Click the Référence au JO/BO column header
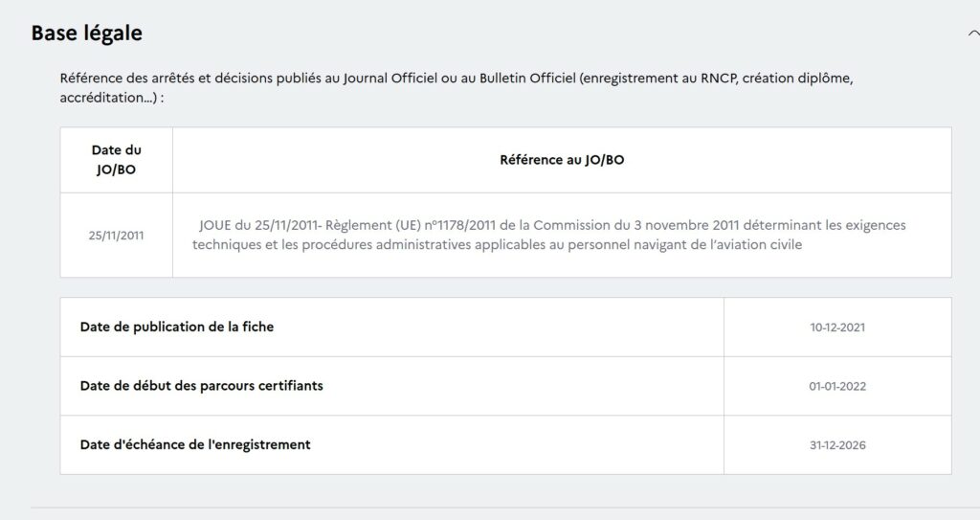980x520 pixels. coord(562,160)
